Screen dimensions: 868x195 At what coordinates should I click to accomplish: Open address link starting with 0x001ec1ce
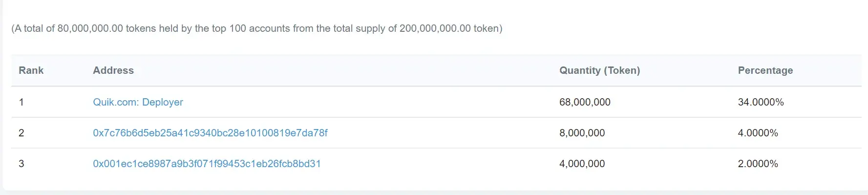tap(207, 164)
